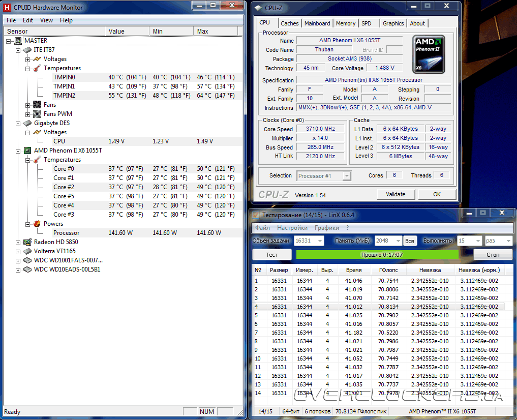
Task: Open the View menu in Hardware Monitor
Action: click(46, 20)
